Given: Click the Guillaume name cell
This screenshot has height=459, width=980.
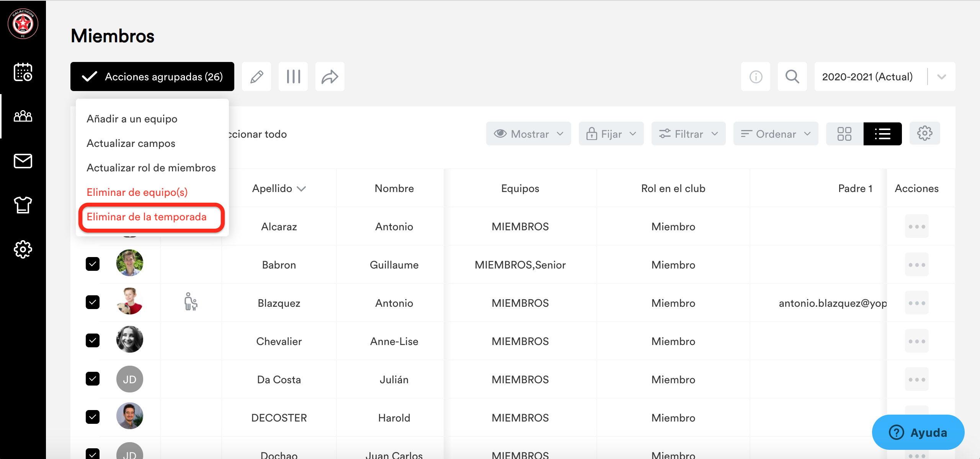Looking at the screenshot, I should (394, 265).
